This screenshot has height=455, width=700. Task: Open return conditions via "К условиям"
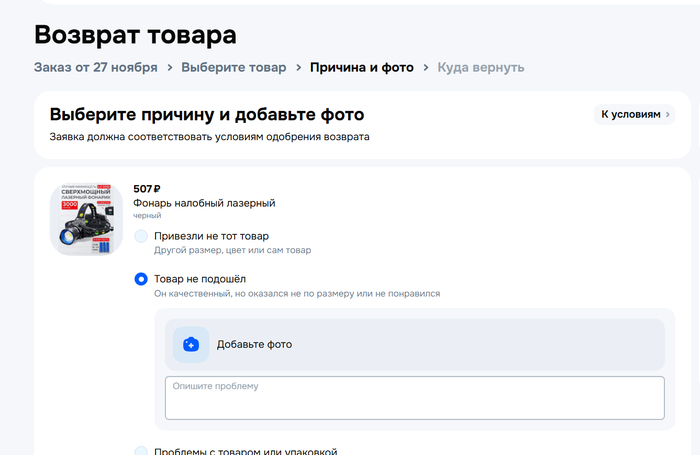coord(630,115)
